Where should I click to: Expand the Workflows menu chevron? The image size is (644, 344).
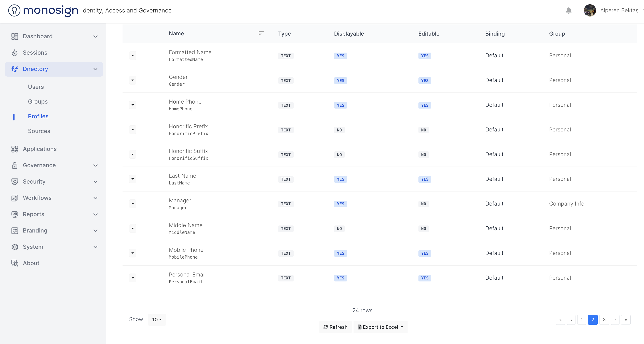point(96,198)
